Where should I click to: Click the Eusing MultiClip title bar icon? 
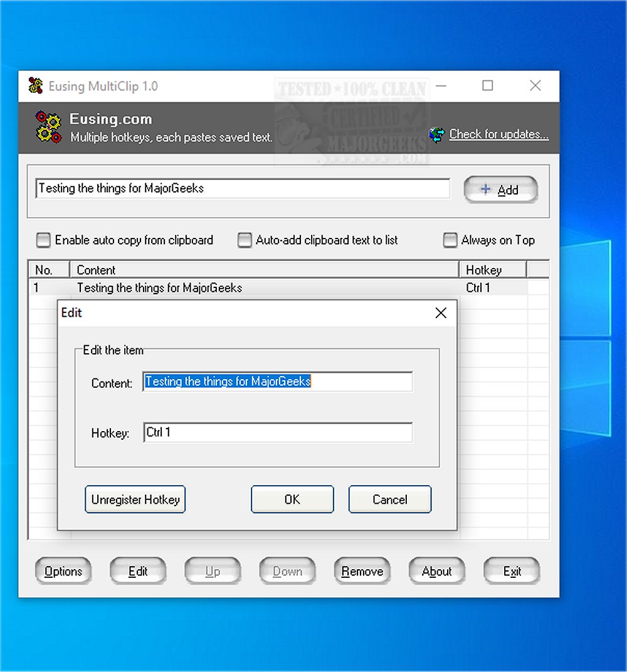pos(36,86)
